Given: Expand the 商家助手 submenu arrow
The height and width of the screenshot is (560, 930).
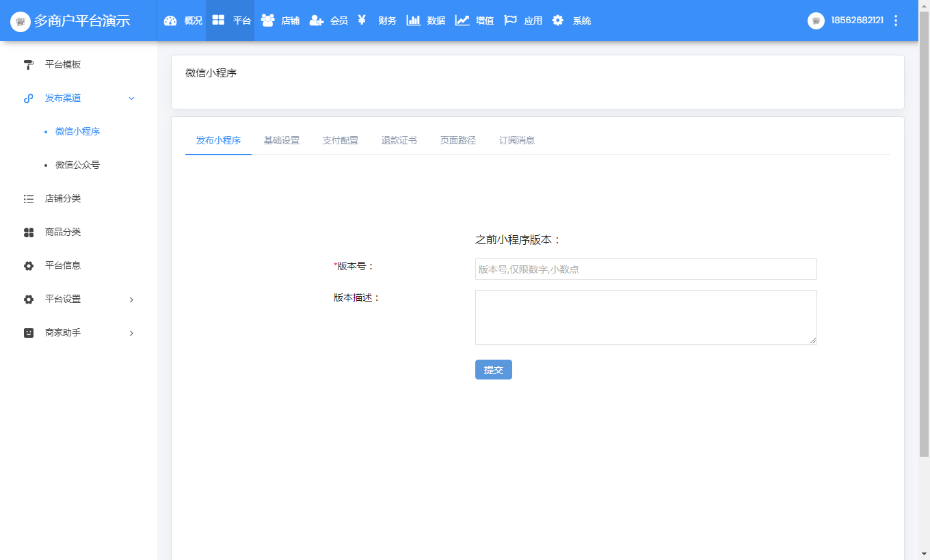Looking at the screenshot, I should (x=132, y=333).
